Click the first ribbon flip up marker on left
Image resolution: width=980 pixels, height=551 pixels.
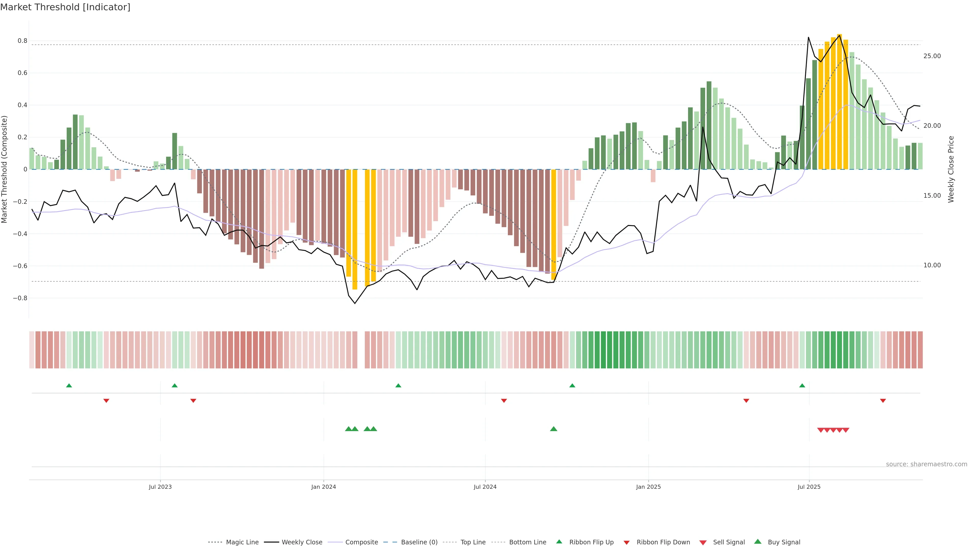69,386
